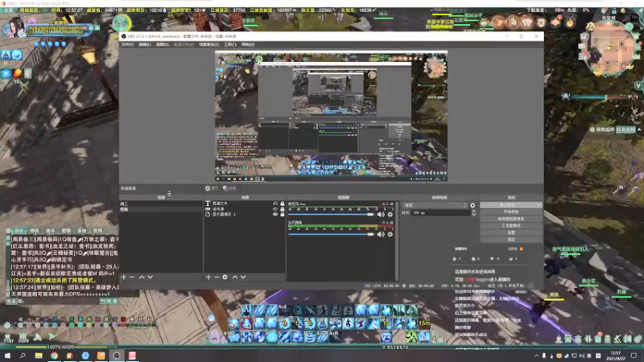Viewport: 644px width, 362px height.
Task: Click the Start Recording button in Controls
Action: click(511, 212)
